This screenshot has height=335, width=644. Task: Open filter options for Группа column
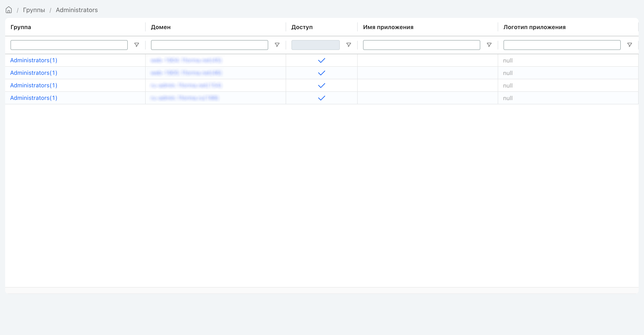(x=136, y=45)
